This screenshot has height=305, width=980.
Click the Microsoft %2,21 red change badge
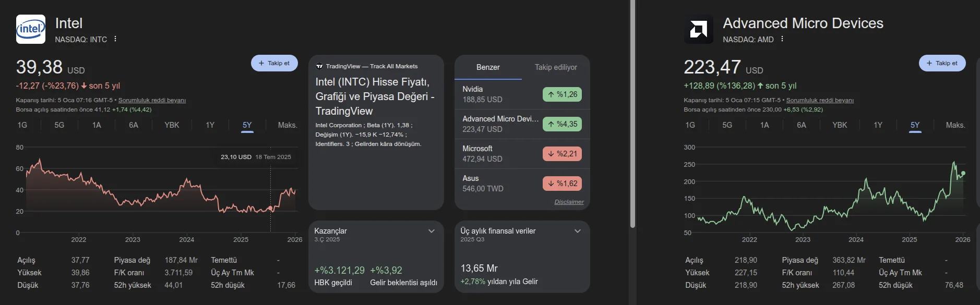(562, 154)
